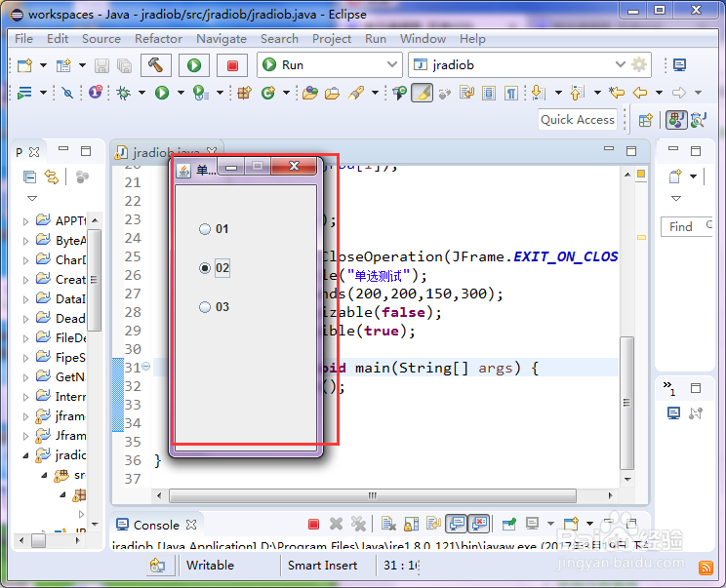Click the editor vertical scrollbar thumb
Screen dimensions: 726x588
[x=627, y=404]
